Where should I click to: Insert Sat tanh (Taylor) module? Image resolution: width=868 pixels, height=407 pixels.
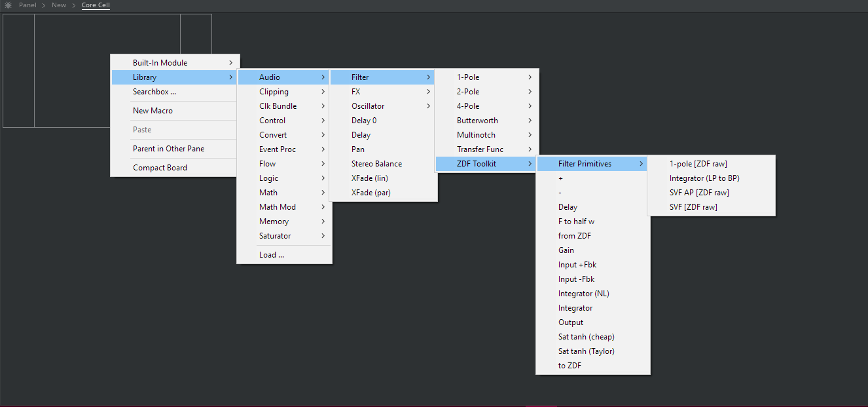tap(593, 351)
